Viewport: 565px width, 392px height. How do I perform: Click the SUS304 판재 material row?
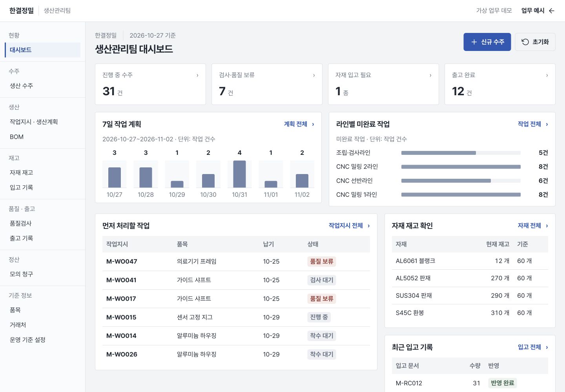pos(470,296)
